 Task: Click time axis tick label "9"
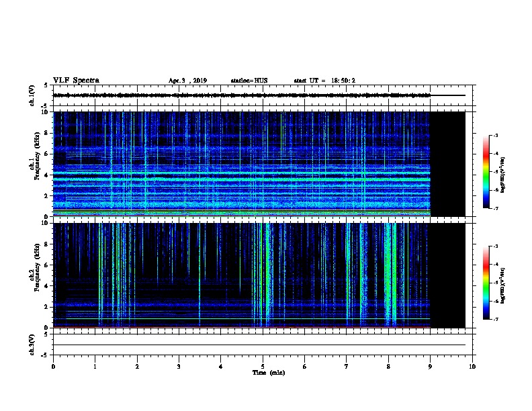point(430,367)
